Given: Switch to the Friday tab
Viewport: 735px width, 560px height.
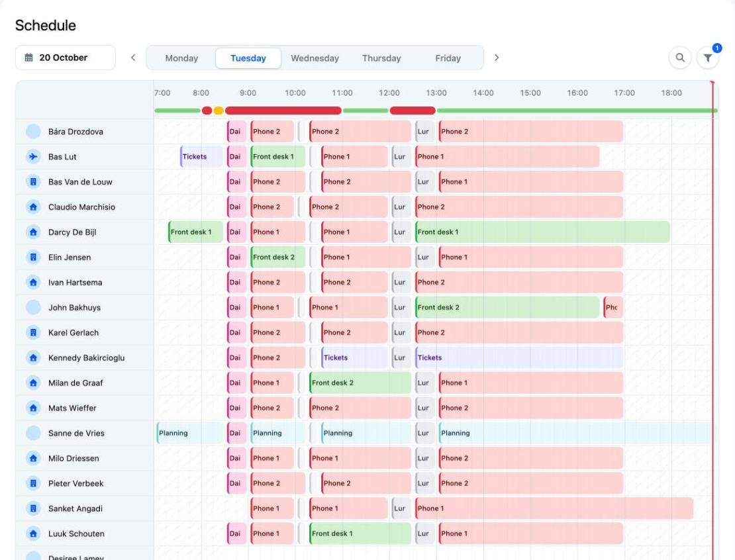Looking at the screenshot, I should (x=448, y=58).
